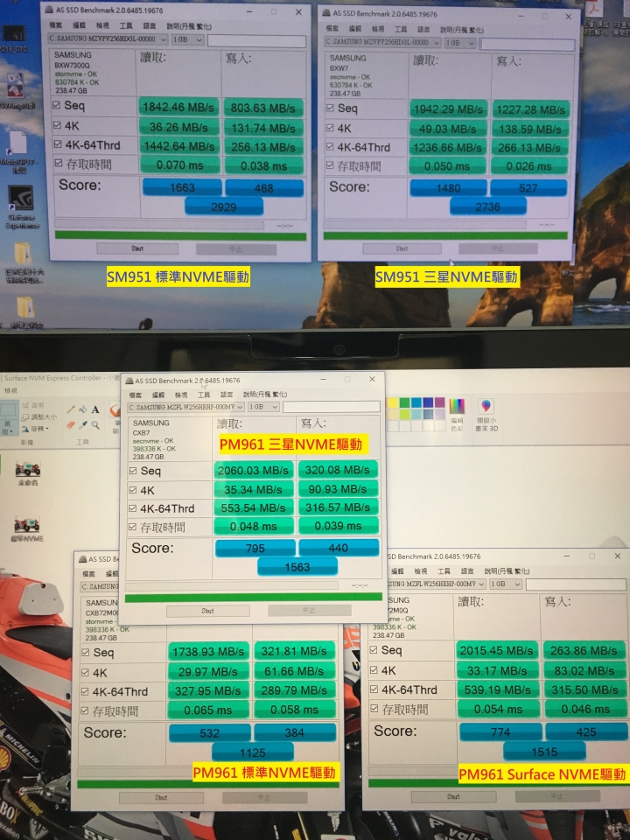630x840 pixels.
Task: Uncheck 4K-64Thrd in the BXW7 secnvme window
Action: pyautogui.click(x=330, y=146)
